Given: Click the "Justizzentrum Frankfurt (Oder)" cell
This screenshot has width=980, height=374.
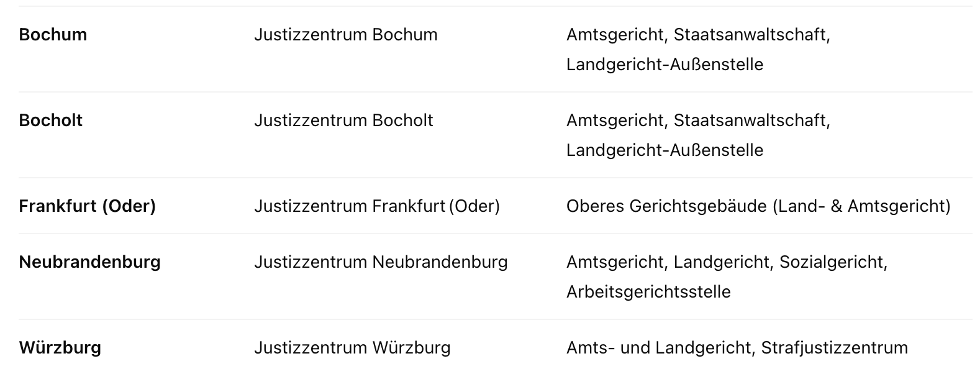Looking at the screenshot, I should pos(376,206).
